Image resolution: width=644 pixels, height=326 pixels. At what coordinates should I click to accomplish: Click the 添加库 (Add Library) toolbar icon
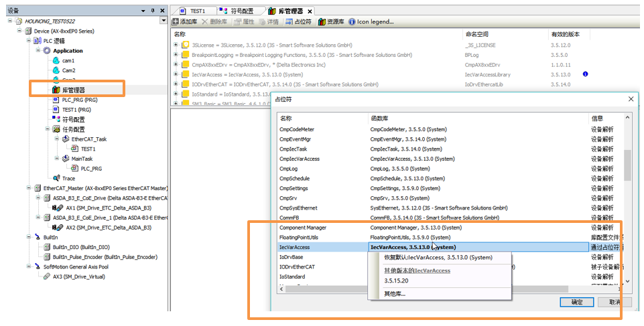[x=176, y=22]
